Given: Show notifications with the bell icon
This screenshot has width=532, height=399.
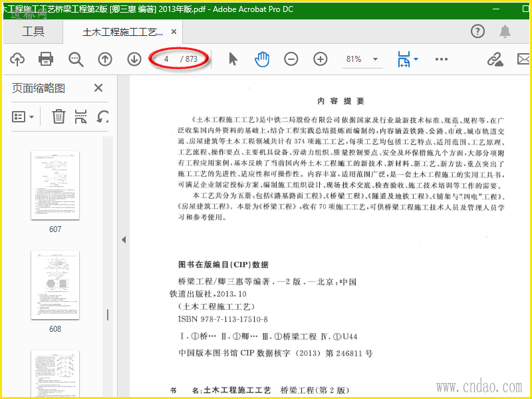Looking at the screenshot, I should click(505, 31).
